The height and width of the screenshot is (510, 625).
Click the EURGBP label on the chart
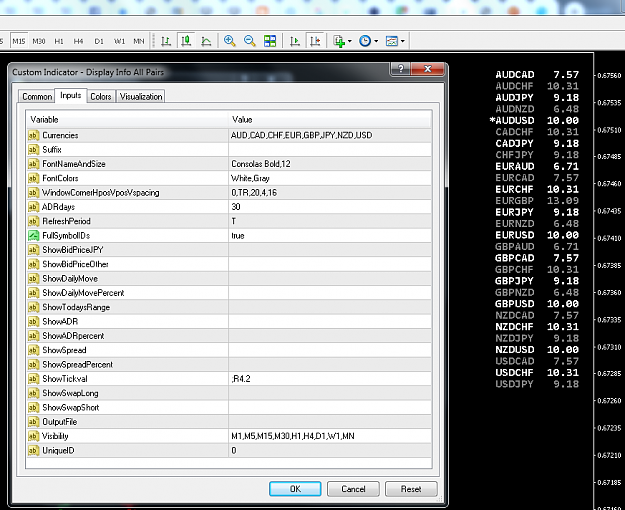515,201
